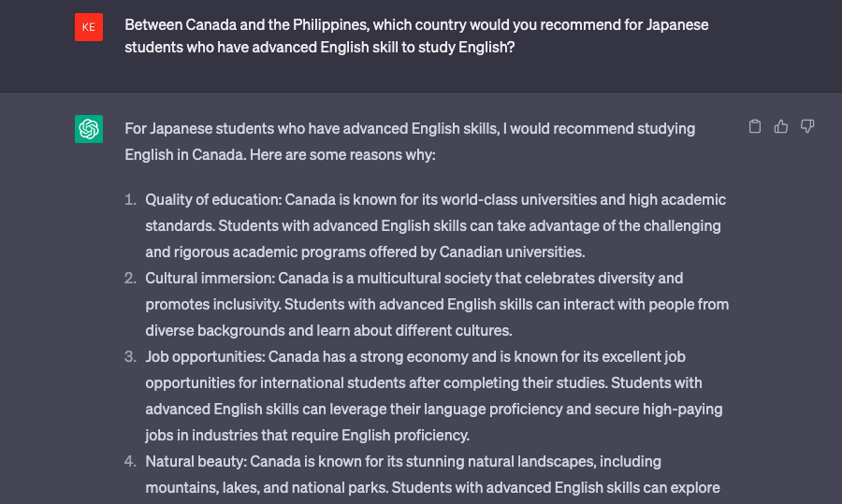Copy the response with the clipboard icon
Image resolution: width=842 pixels, height=504 pixels.
tap(755, 126)
